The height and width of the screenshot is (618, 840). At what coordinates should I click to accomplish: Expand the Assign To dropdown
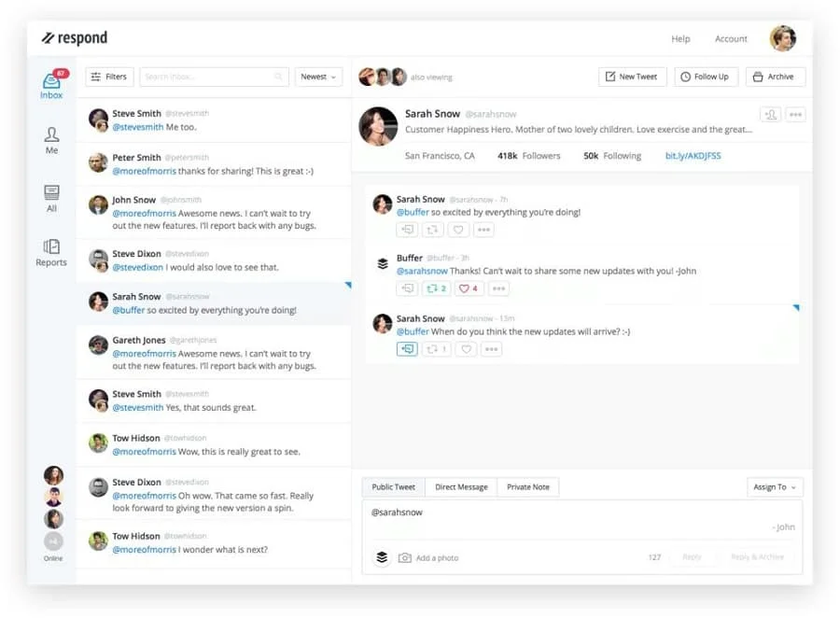[x=775, y=486]
